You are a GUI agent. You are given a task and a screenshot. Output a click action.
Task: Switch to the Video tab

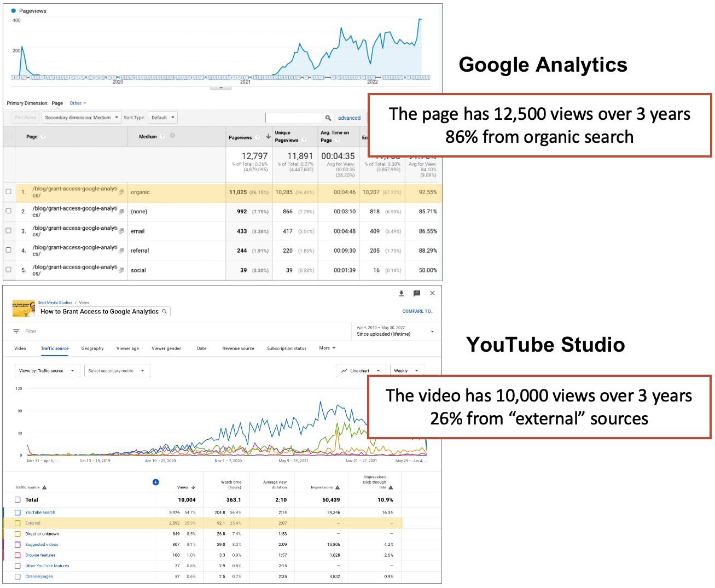pos(20,348)
